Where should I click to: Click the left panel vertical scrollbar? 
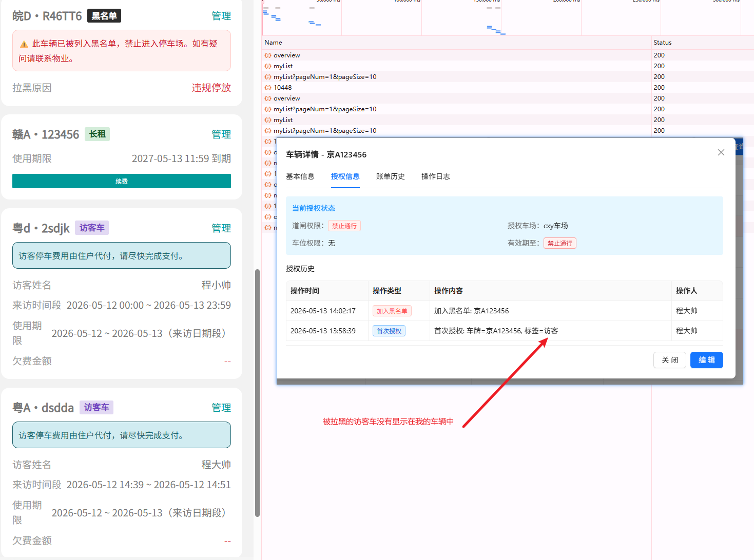pyautogui.click(x=257, y=393)
